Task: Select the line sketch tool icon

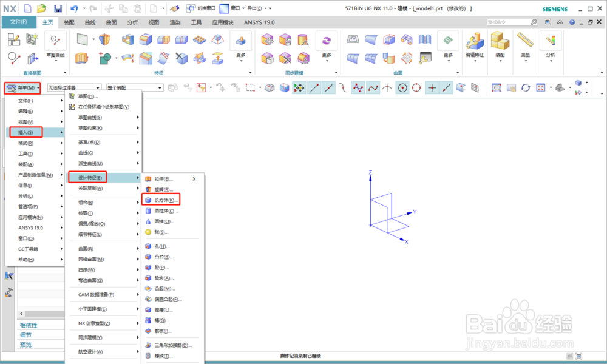Action: coord(14,58)
